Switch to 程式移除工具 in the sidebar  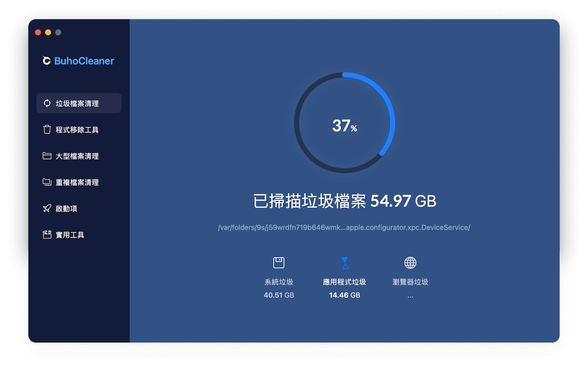point(79,130)
